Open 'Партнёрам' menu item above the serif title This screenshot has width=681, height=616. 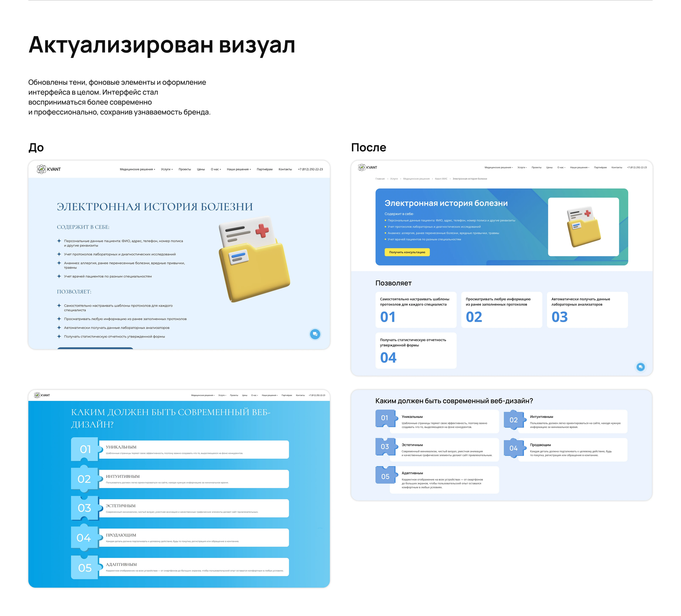click(x=265, y=169)
